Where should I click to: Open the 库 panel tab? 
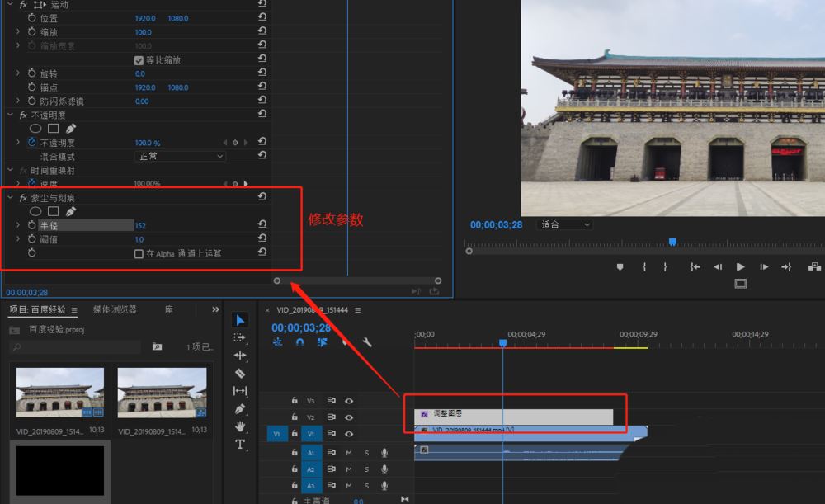pos(168,309)
